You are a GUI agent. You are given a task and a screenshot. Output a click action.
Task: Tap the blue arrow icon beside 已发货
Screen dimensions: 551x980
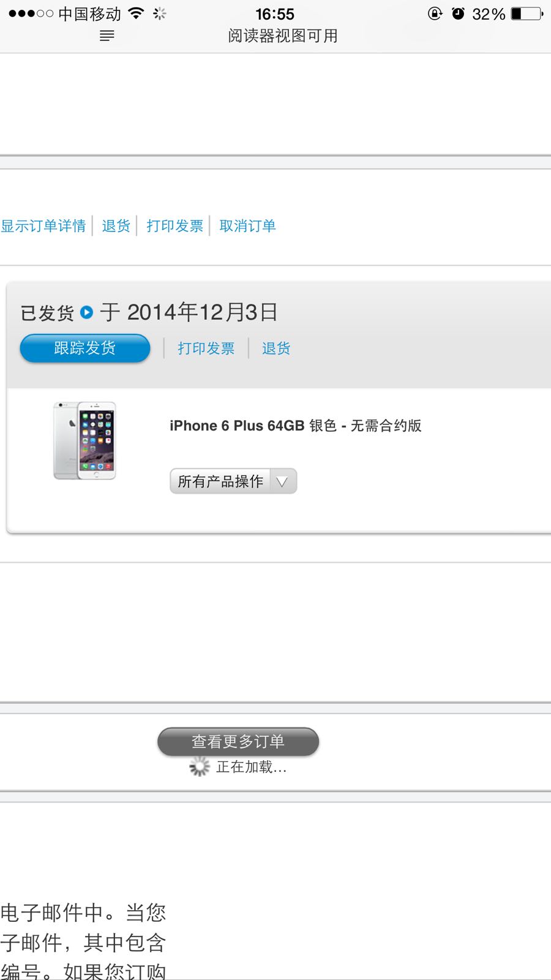(x=87, y=312)
